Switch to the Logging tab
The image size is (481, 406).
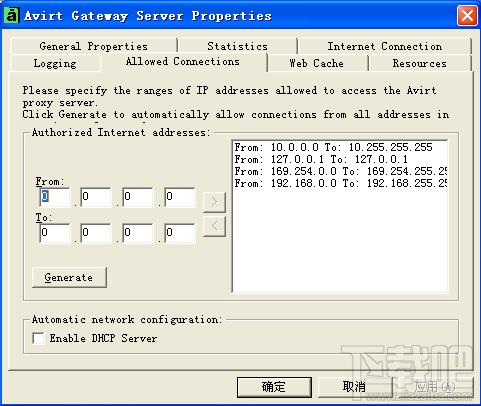(x=55, y=63)
